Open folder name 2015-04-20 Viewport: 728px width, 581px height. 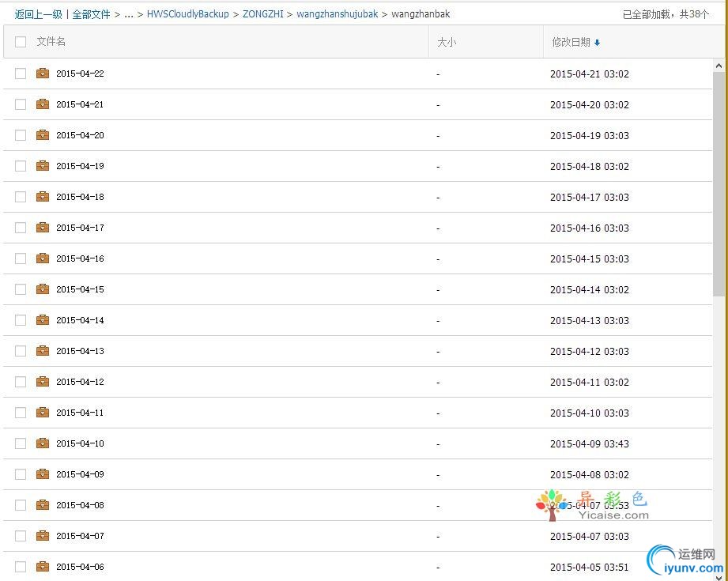pyautogui.click(x=81, y=135)
